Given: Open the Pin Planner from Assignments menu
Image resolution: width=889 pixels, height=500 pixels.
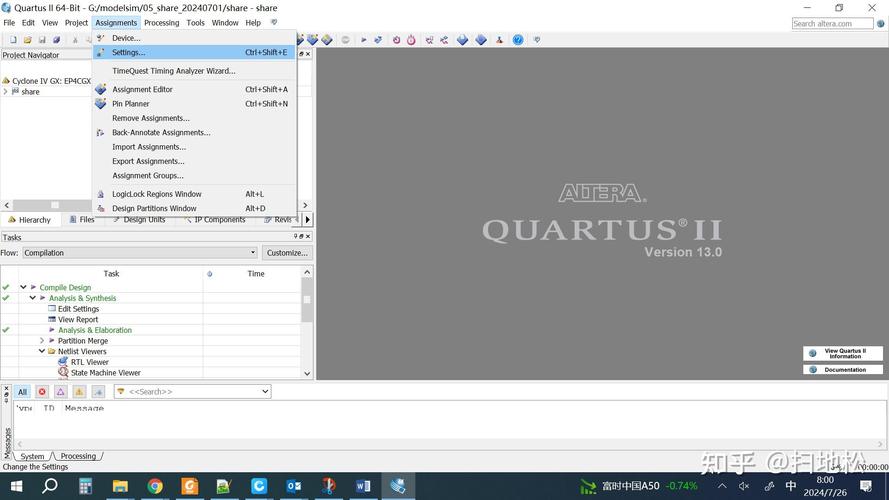Looking at the screenshot, I should (x=130, y=104).
